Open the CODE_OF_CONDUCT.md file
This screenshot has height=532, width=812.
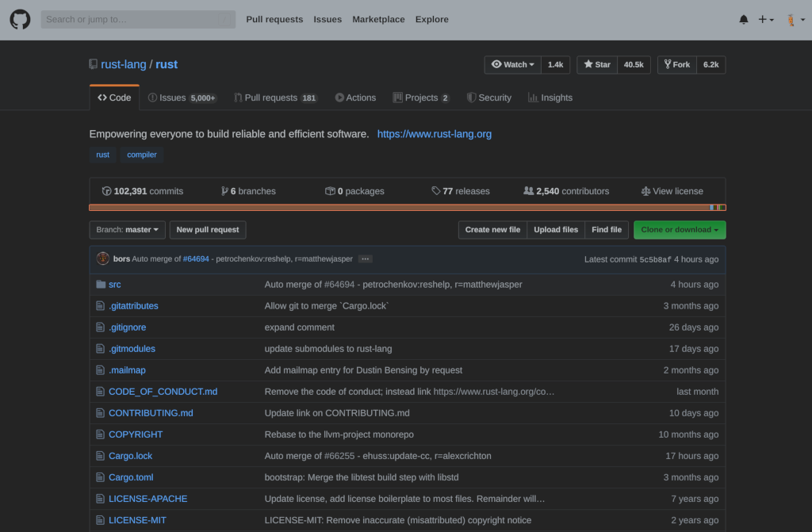point(163,392)
